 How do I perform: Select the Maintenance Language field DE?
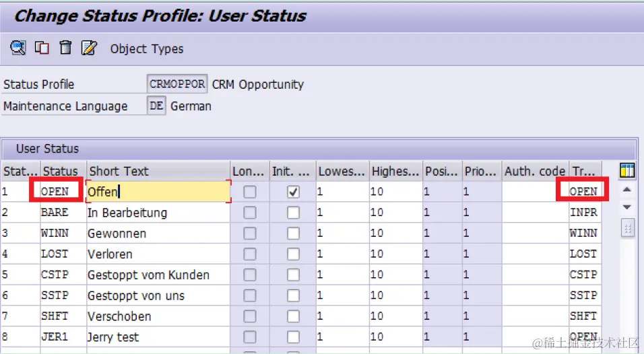point(156,106)
